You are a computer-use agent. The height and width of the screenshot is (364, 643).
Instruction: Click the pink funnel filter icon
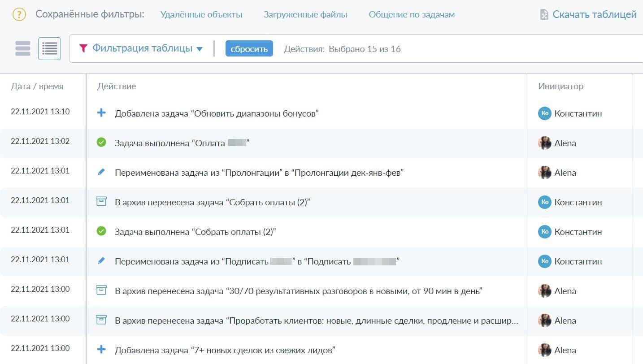(x=83, y=48)
